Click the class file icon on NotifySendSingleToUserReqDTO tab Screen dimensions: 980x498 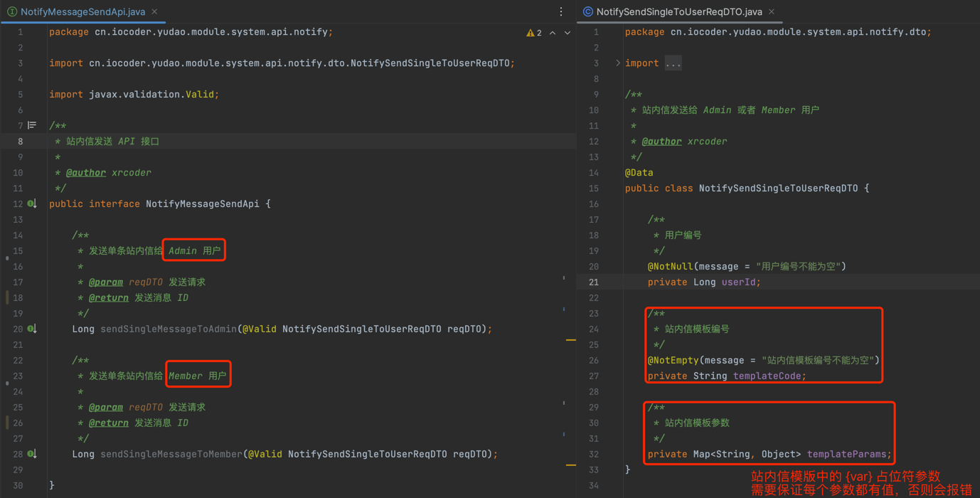tap(587, 12)
